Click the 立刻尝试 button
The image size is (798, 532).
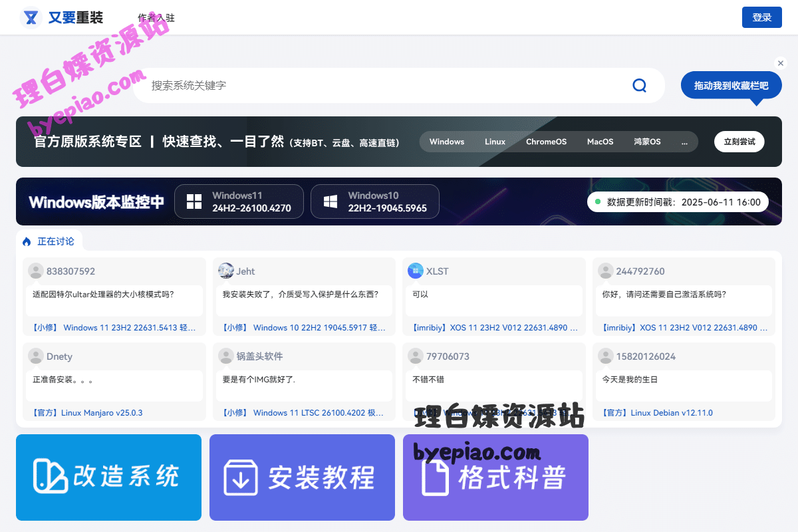pyautogui.click(x=739, y=142)
